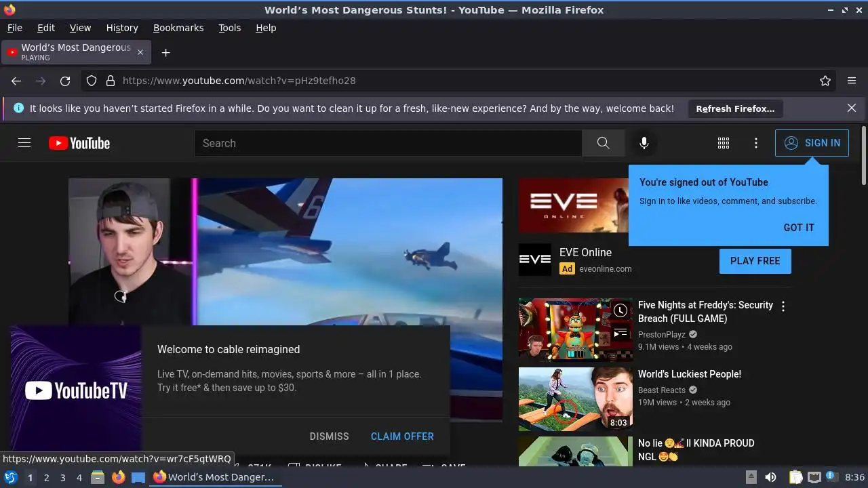Image resolution: width=868 pixels, height=488 pixels.
Task: Search with your voice microphone icon
Action: click(644, 143)
